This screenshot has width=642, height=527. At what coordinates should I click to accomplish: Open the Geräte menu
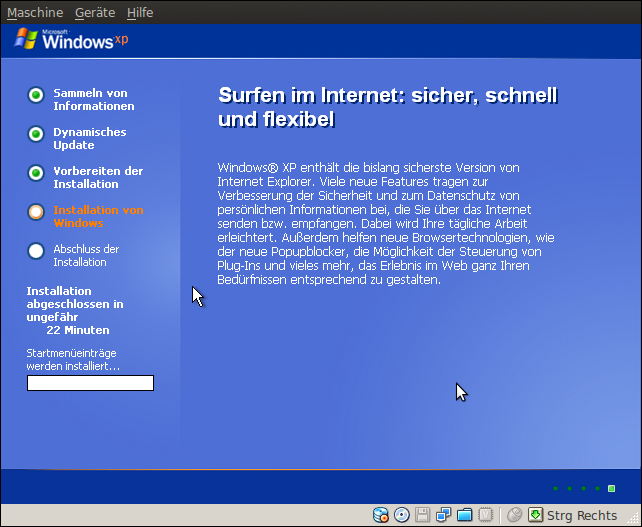coord(95,12)
